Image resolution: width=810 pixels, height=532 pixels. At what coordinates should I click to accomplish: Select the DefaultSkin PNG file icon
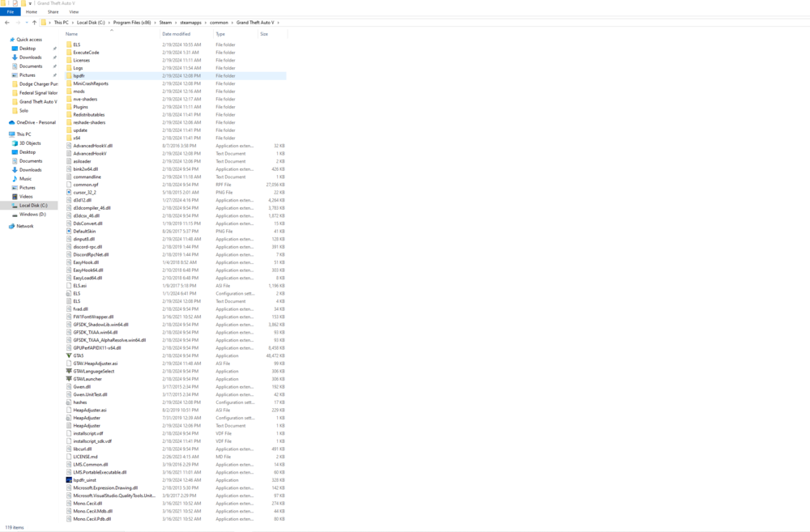tap(69, 232)
